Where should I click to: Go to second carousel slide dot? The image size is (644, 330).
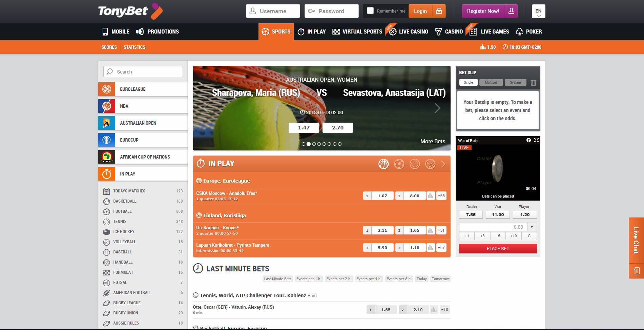[309, 144]
